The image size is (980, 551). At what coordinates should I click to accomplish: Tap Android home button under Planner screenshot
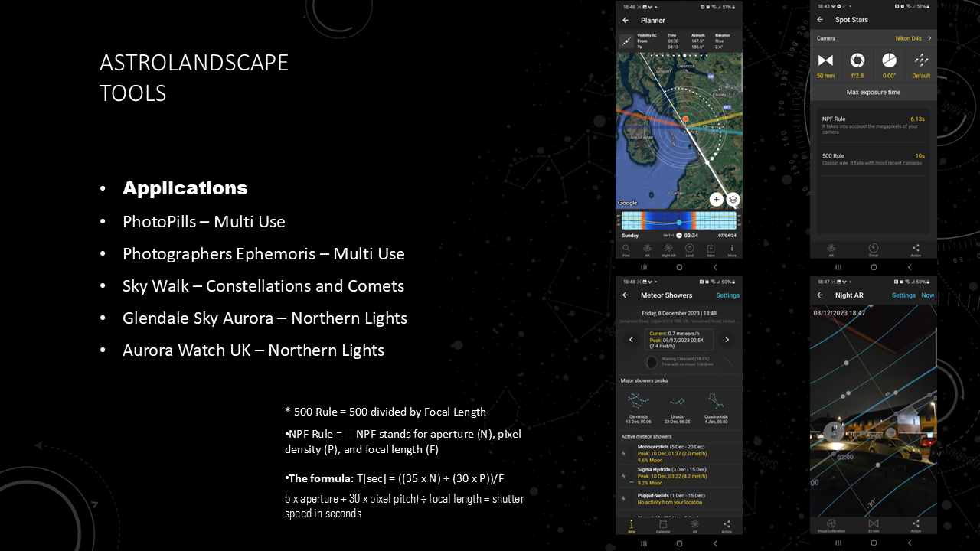pos(679,268)
